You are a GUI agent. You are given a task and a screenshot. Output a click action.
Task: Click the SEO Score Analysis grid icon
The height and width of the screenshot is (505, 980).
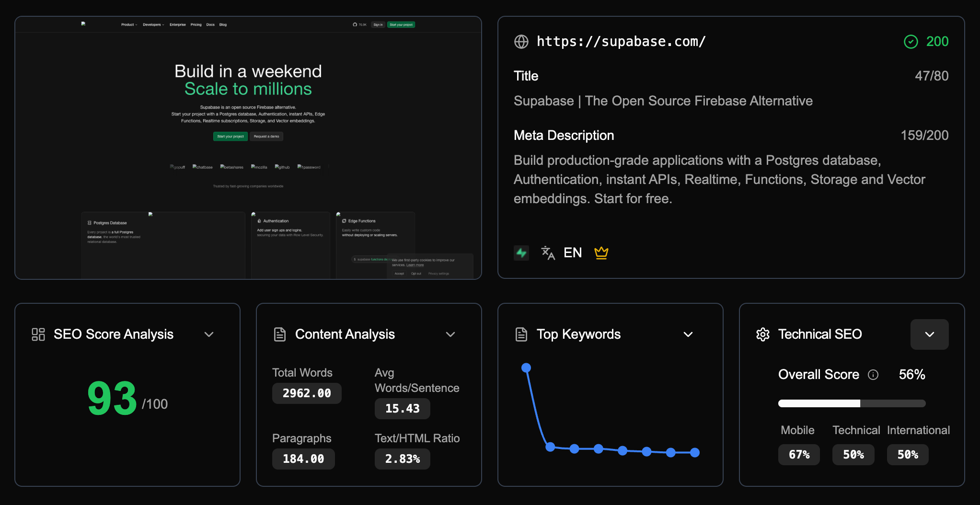pos(38,334)
